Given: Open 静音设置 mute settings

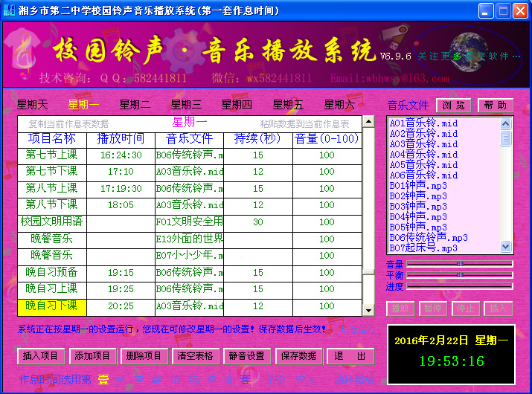Looking at the screenshot, I should 247,356.
